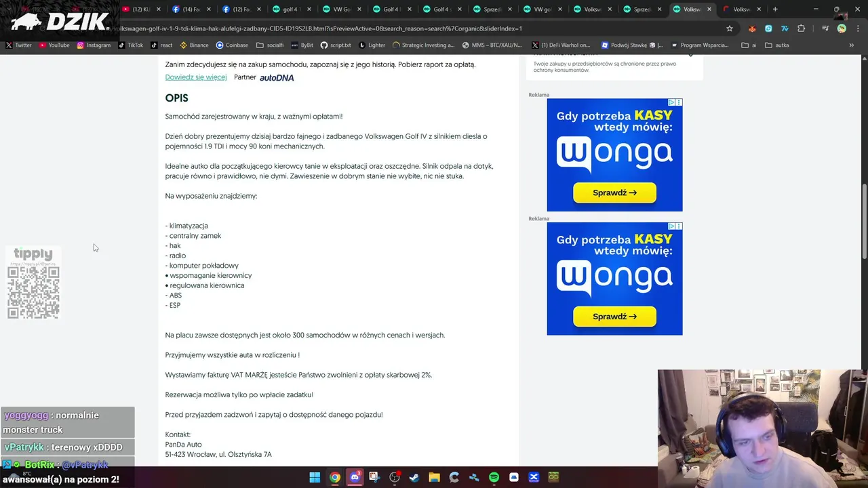Expand the ai bookmark folder
Screen dimensions: 868x488
click(x=749, y=45)
